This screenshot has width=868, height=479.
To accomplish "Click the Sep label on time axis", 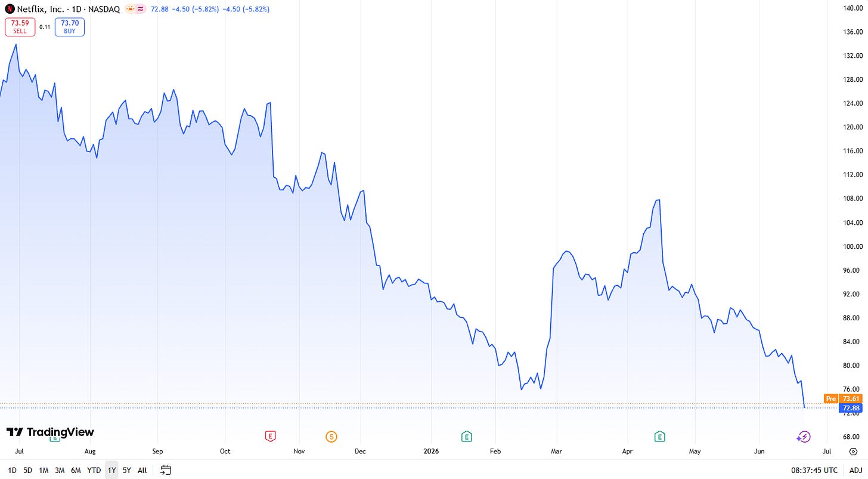I will pyautogui.click(x=157, y=452).
